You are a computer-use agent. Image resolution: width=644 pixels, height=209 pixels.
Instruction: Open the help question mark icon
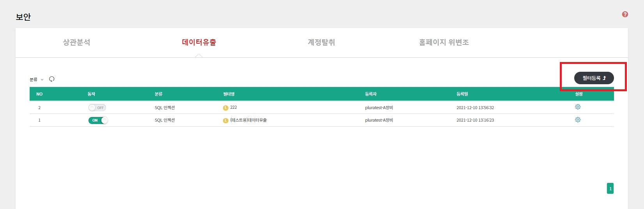pyautogui.click(x=625, y=14)
